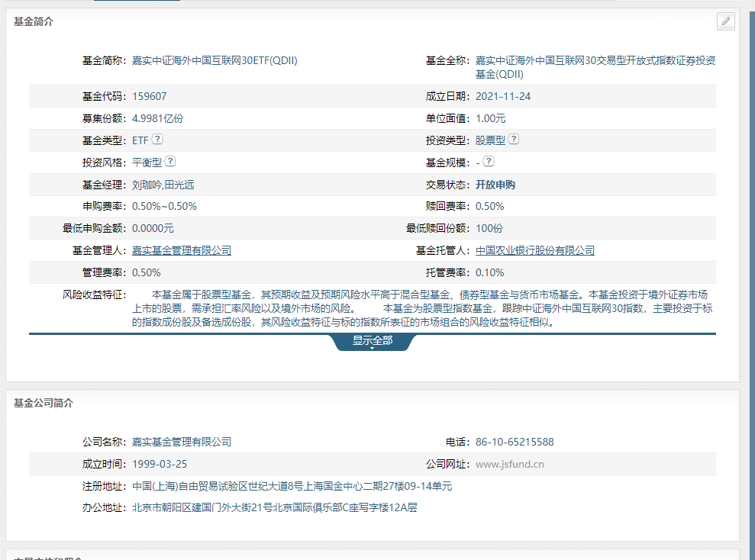The image size is (755, 560).
Task: Select the fund type value ETF
Action: click(140, 140)
